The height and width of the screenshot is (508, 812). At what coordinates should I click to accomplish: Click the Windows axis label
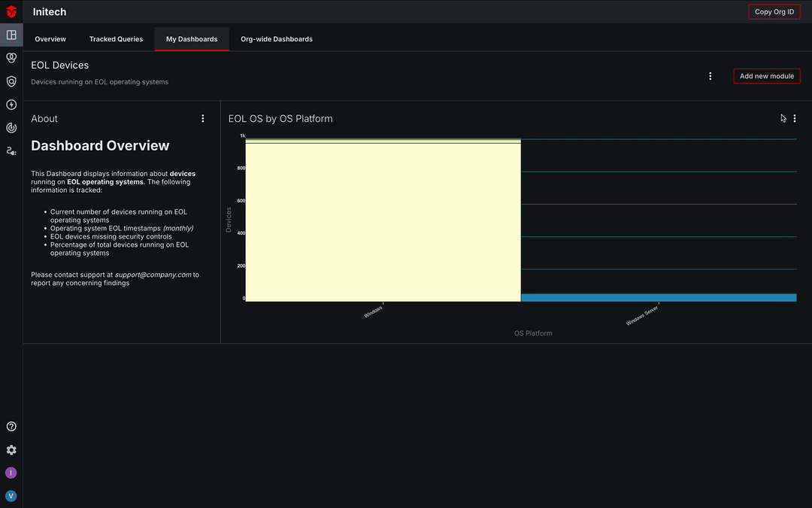373,312
